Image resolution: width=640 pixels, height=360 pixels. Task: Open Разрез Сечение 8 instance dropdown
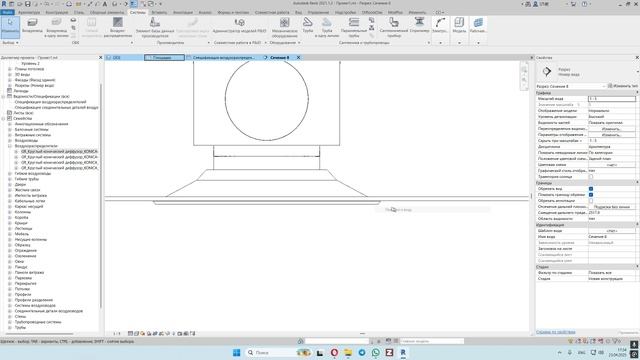point(571,86)
